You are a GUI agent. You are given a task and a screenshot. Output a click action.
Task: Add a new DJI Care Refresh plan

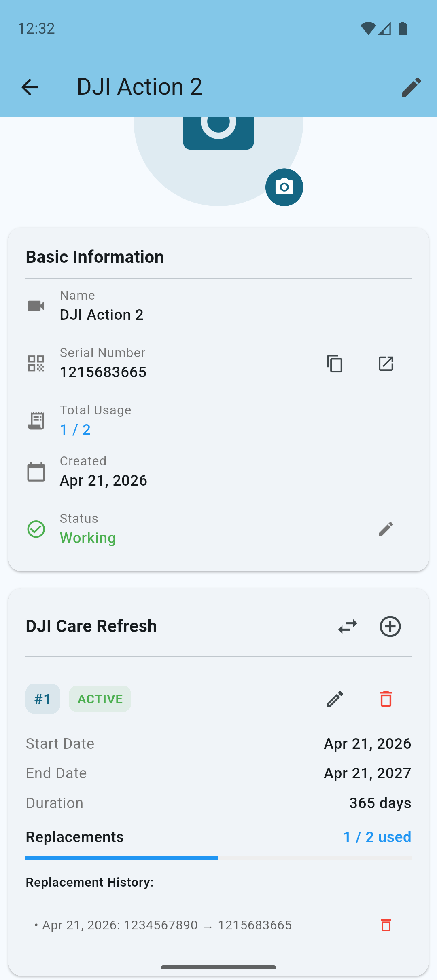pyautogui.click(x=390, y=626)
